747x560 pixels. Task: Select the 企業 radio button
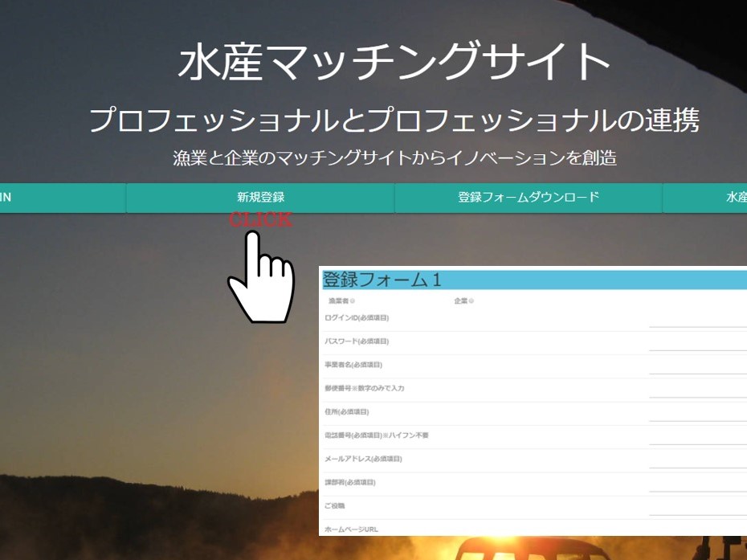pos(471,301)
